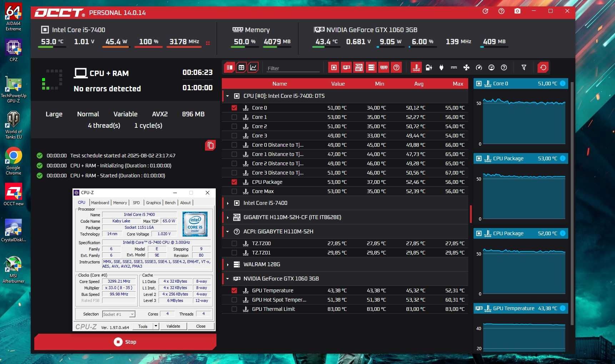Open Google Chrome desktop shortcut
Image resolution: width=615 pixels, height=364 pixels.
coord(13,161)
